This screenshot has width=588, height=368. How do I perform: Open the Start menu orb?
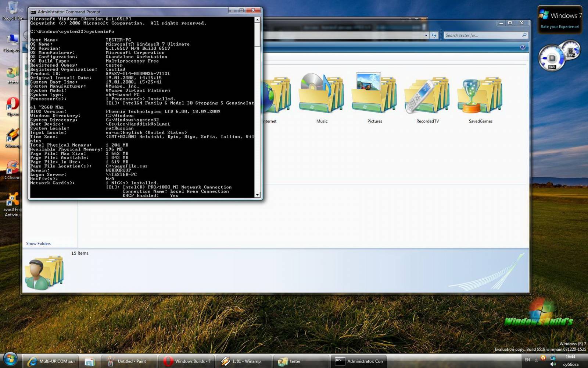tap(10, 359)
